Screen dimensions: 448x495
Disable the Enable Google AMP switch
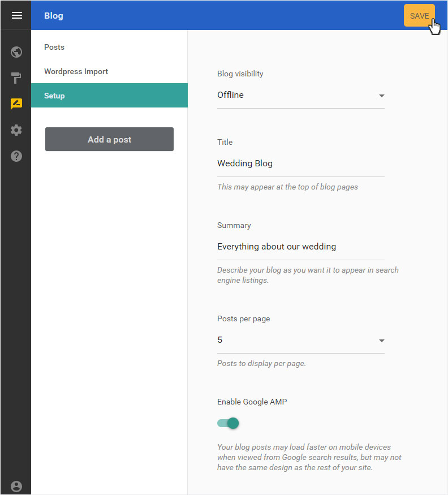[229, 423]
